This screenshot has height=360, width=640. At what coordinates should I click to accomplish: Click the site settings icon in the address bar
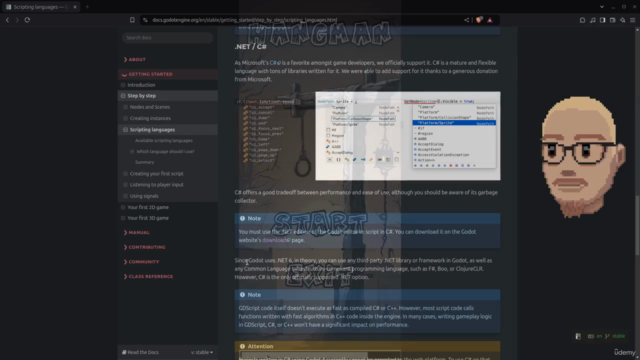point(145,20)
